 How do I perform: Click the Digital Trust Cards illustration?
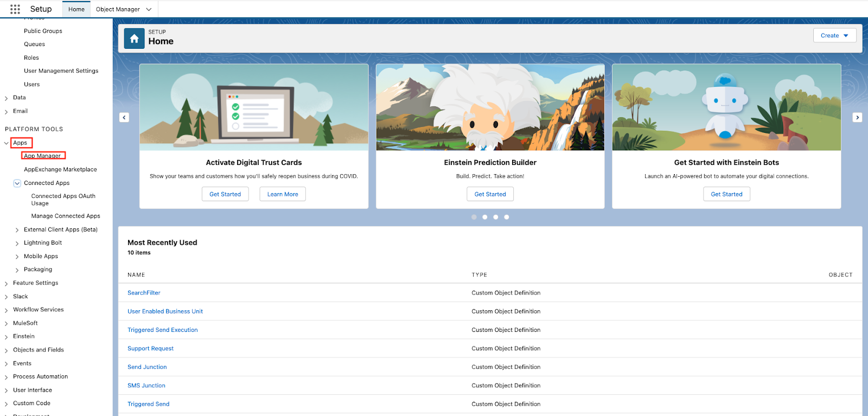pos(254,107)
